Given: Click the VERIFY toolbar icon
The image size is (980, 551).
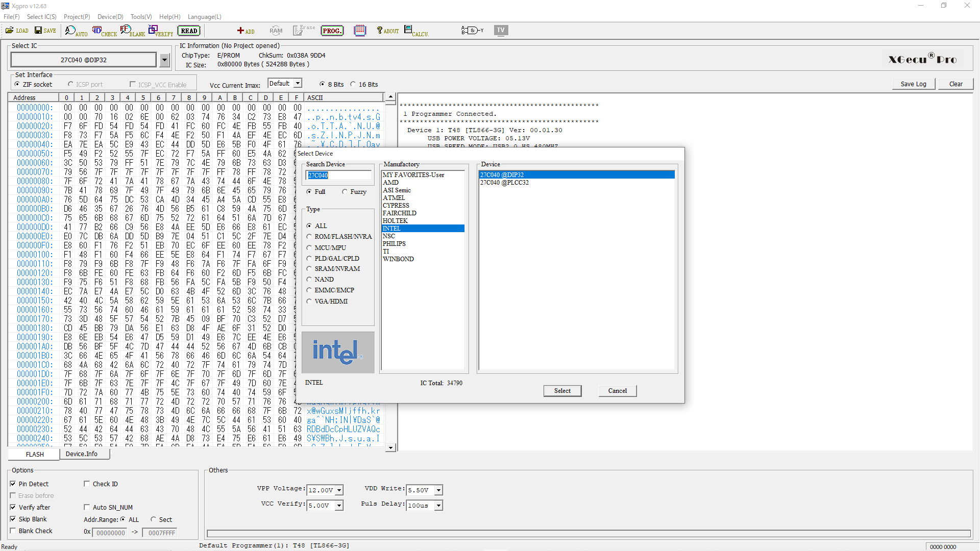Looking at the screenshot, I should 160,31.
